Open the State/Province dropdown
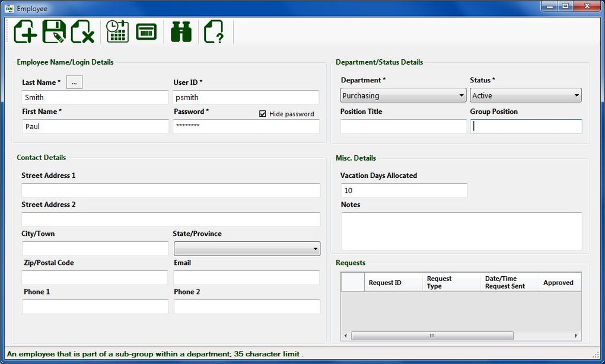605x364 pixels. 315,248
